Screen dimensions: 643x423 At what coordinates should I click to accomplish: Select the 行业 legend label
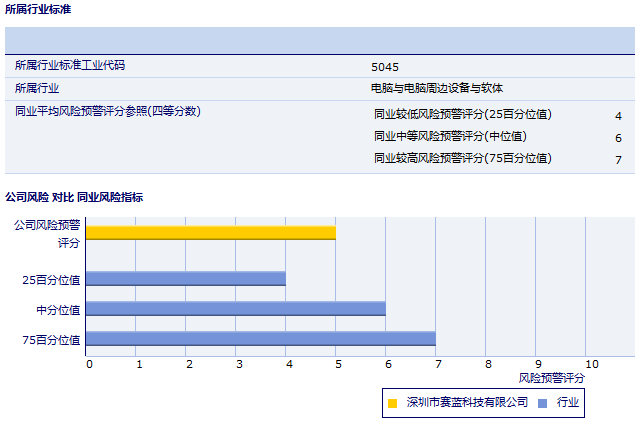(x=568, y=403)
